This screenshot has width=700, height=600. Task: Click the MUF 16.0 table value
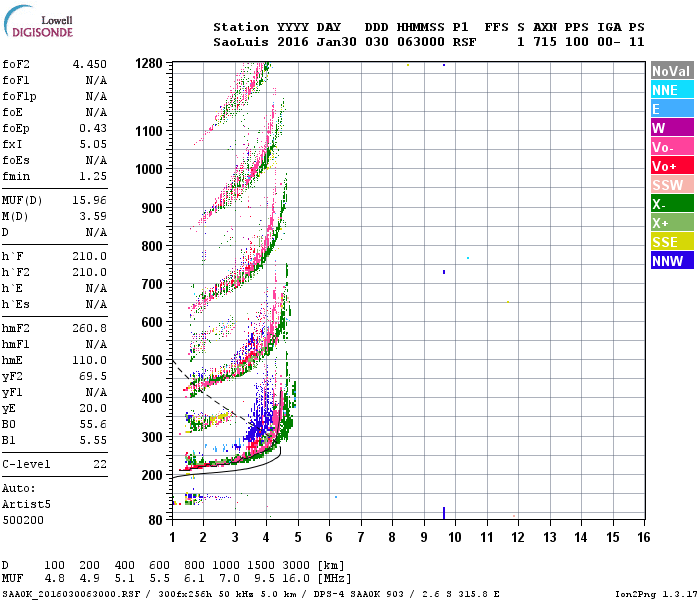pyautogui.click(x=296, y=579)
